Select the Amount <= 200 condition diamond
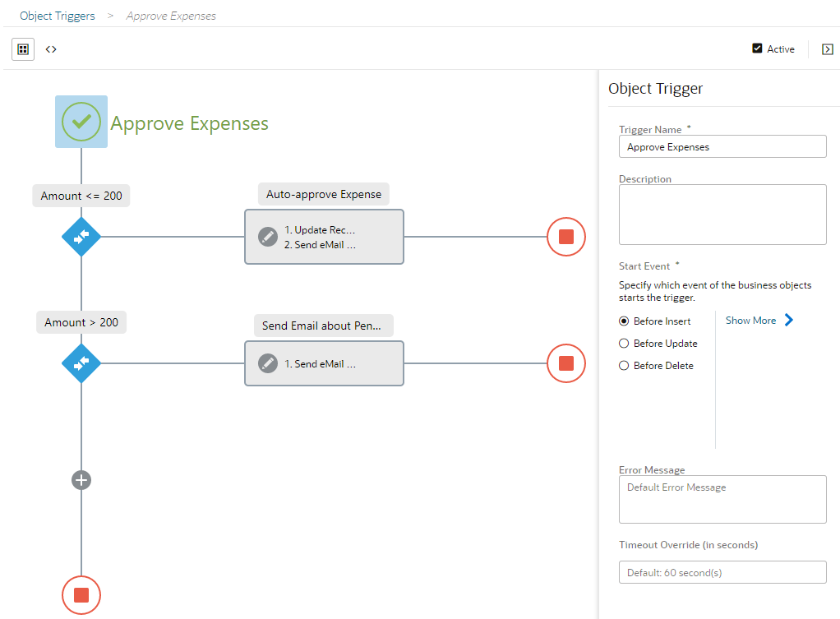840x619 pixels. click(x=81, y=237)
